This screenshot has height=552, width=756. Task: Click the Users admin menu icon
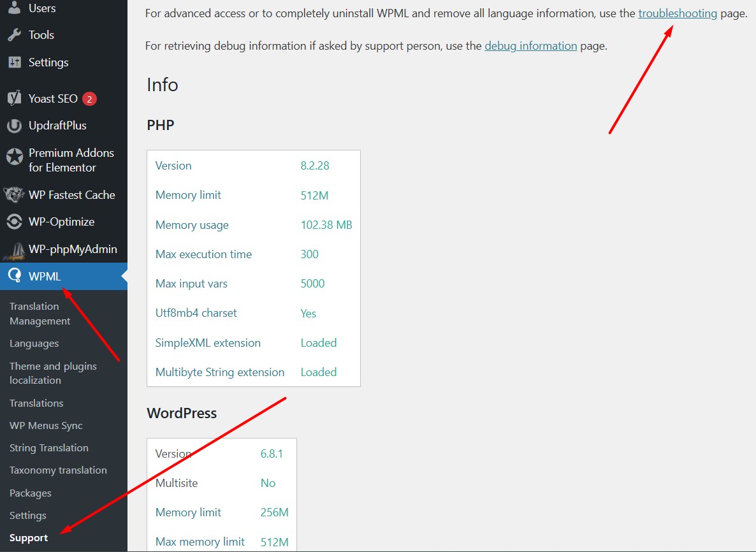point(15,7)
